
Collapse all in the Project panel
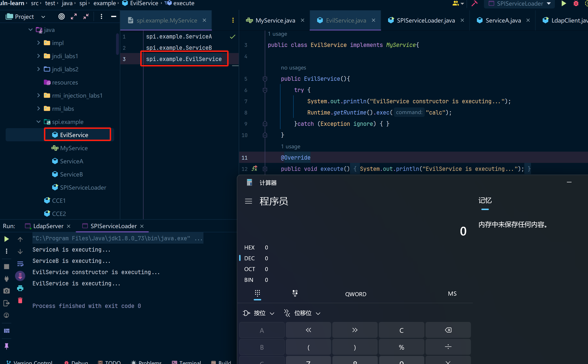pos(86,16)
